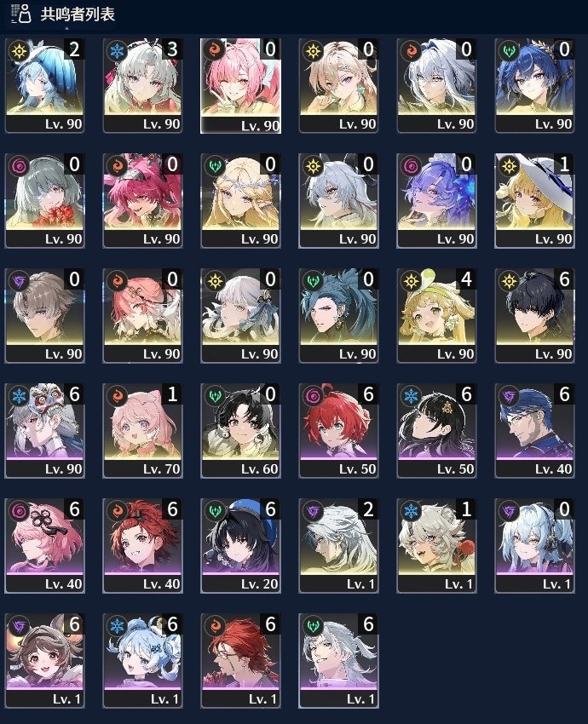Click the spectro sun icon on the white-hat blonde card
588x724 pixels.
tap(509, 166)
